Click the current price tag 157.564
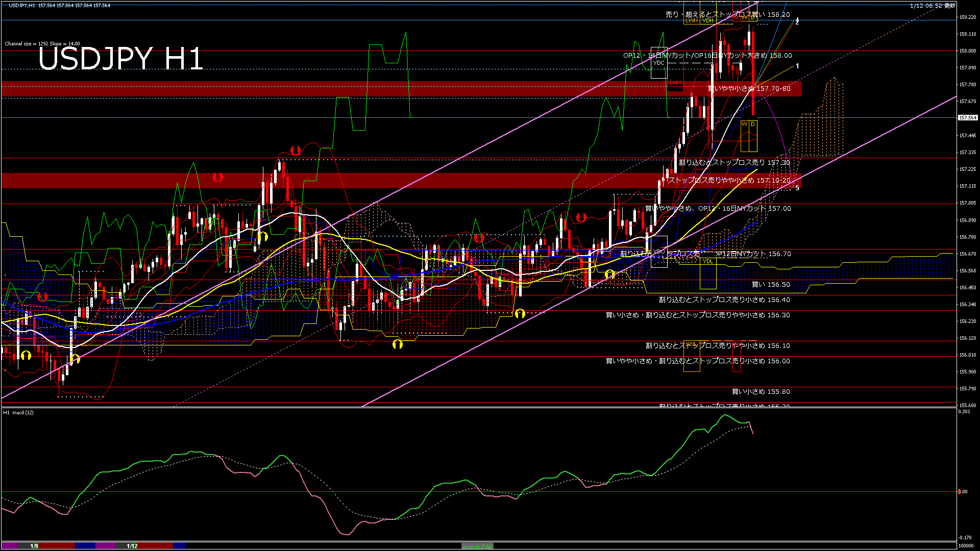 point(967,118)
